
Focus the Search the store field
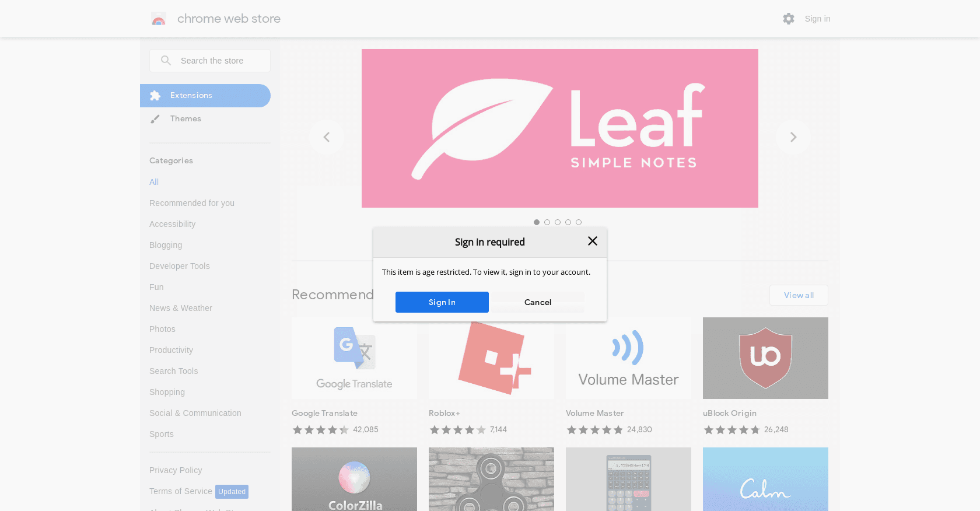point(210,61)
